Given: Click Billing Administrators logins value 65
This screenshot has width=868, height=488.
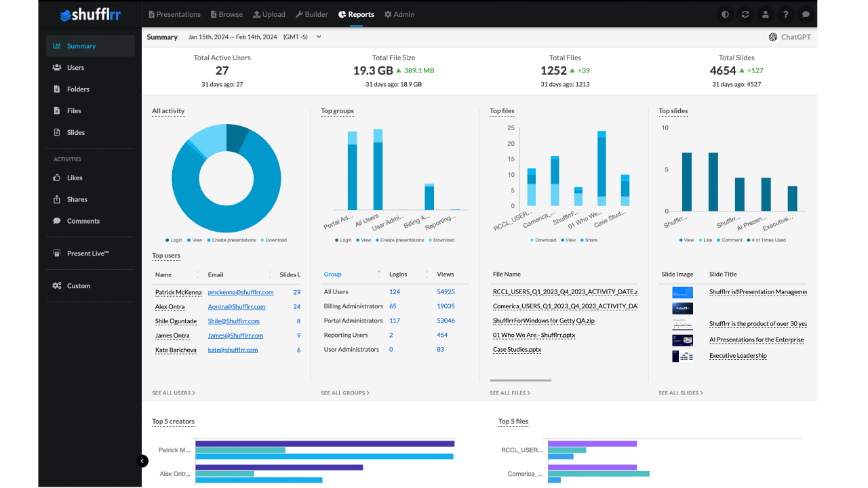Looking at the screenshot, I should click(393, 306).
